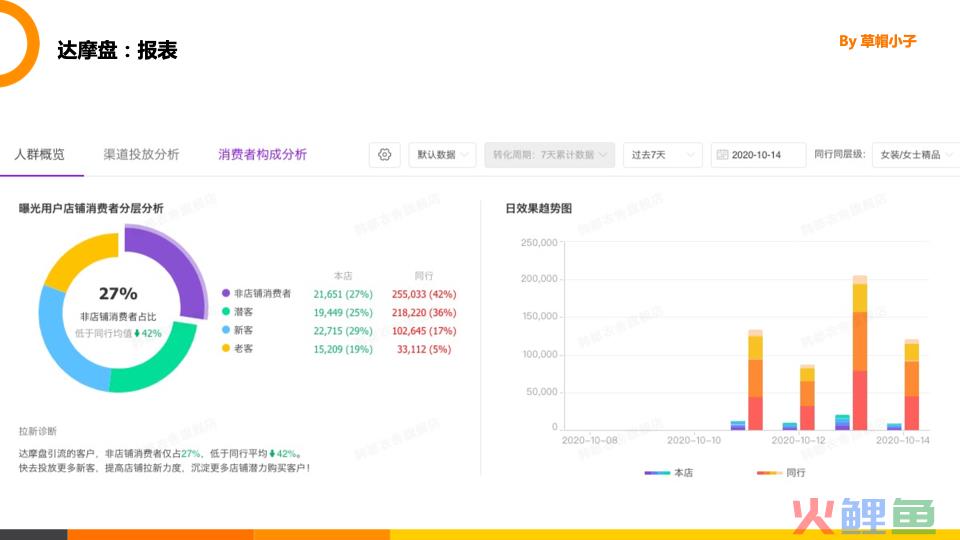Toggle the 老客 legend item
Image resolution: width=960 pixels, height=540 pixels.
coord(238,348)
